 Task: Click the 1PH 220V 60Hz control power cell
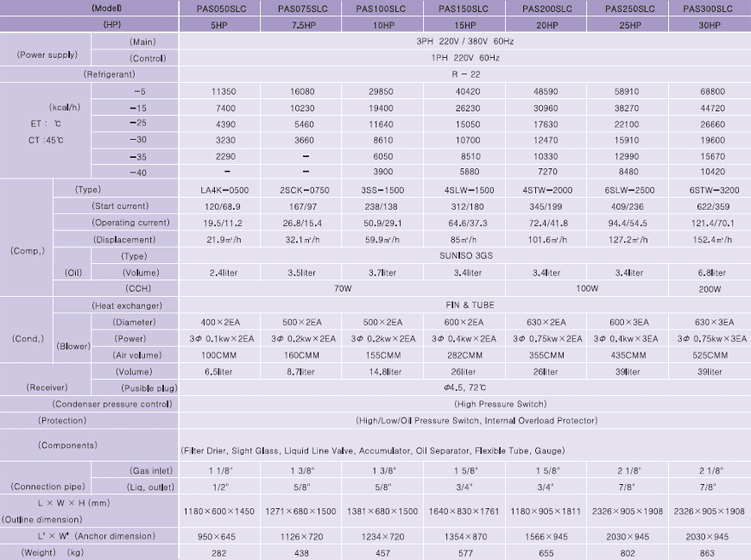coord(464,58)
